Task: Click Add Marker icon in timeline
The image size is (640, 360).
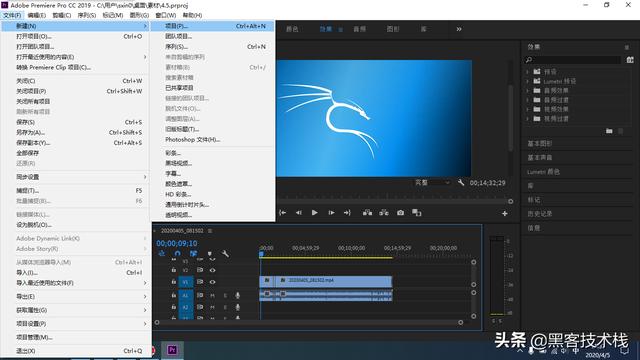Action: point(210,253)
